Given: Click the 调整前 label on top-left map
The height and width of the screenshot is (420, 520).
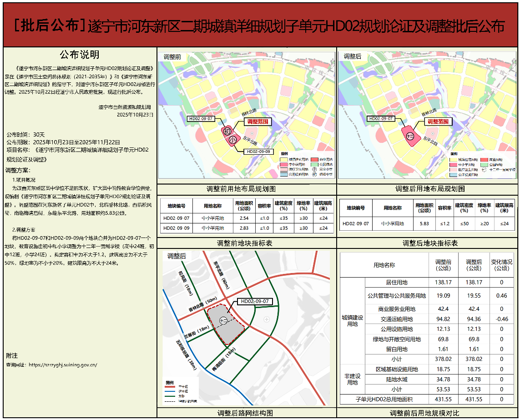Looking at the screenshot, I should pos(172,57).
